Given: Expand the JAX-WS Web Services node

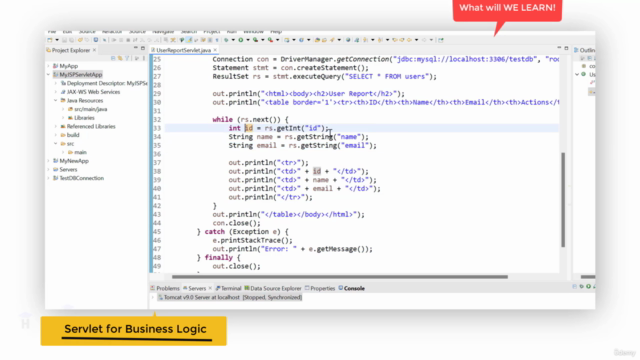Looking at the screenshot, I should coord(56,92).
